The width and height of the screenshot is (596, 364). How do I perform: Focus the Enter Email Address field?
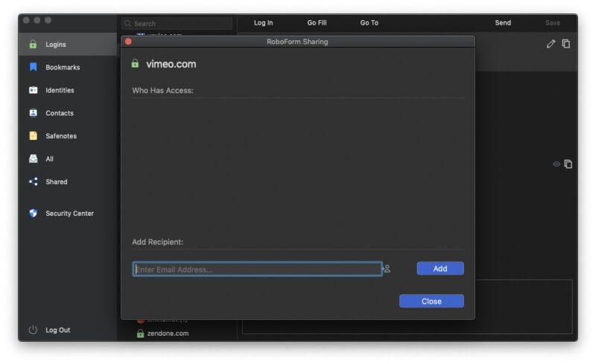click(257, 269)
